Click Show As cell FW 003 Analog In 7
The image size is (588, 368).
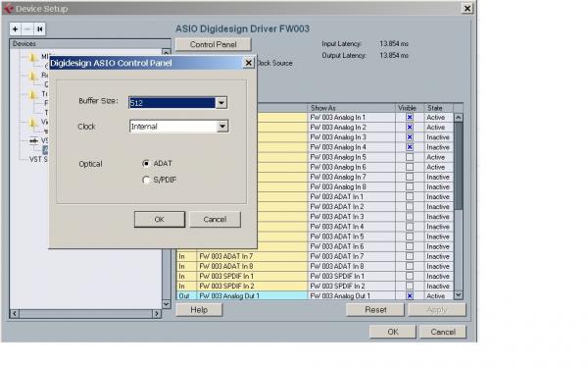tap(352, 177)
